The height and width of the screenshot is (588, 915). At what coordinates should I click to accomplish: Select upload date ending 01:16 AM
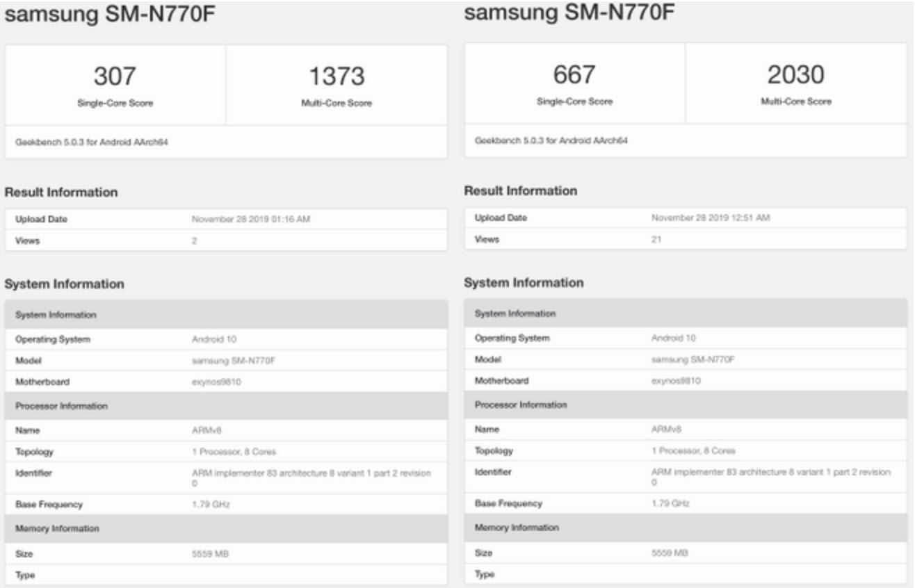250,220
